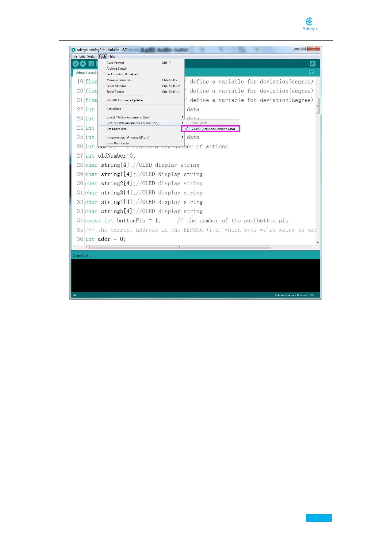392x554 pixels.
Task: Choose Archive Sketch menu entry
Action: coord(141,68)
